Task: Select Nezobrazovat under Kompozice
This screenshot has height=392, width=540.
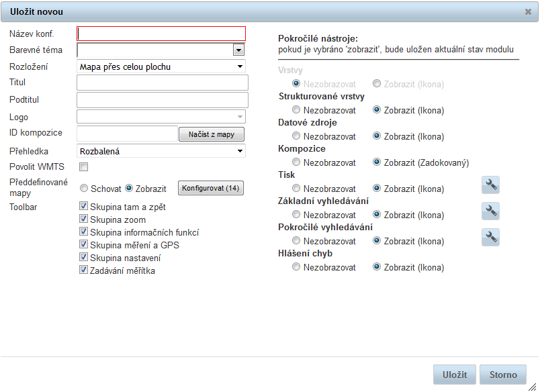Action: tap(296, 162)
